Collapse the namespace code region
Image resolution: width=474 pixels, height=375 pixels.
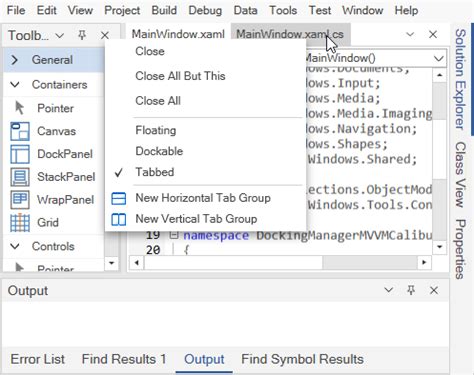[x=173, y=235]
